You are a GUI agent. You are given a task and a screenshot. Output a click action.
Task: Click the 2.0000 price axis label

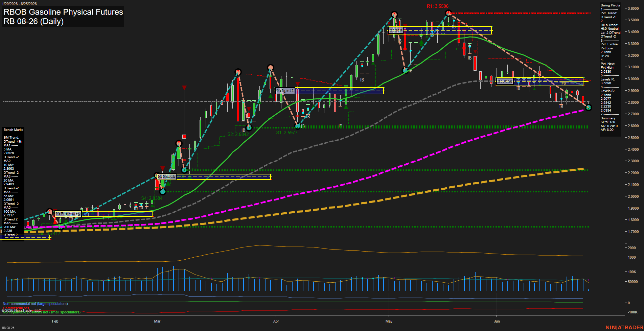[x=633, y=196]
